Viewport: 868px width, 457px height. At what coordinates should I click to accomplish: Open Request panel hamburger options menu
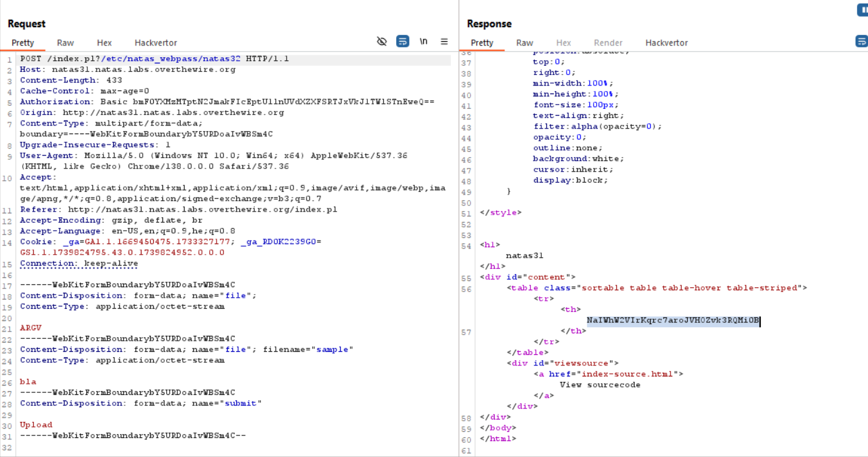click(444, 41)
